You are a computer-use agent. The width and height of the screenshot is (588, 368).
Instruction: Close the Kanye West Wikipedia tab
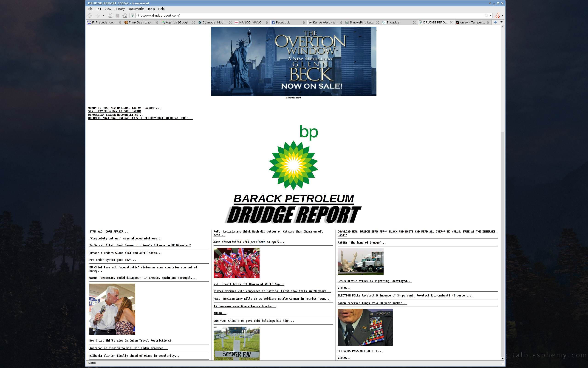click(x=341, y=22)
